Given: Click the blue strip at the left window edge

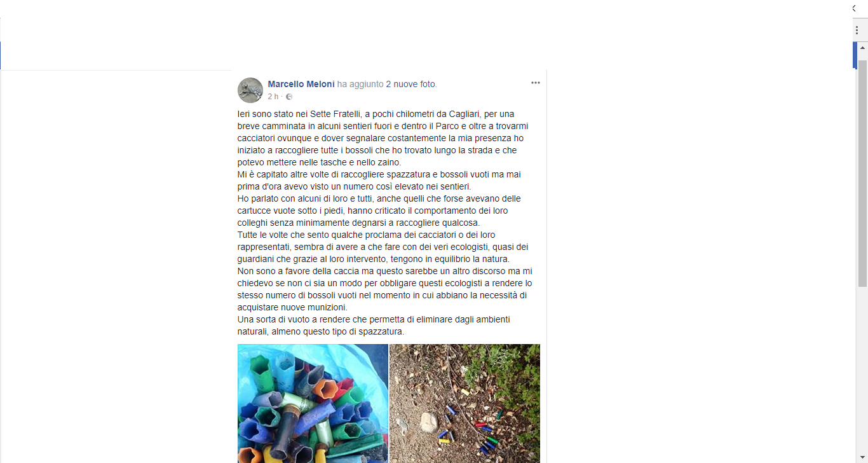Looking at the screenshot, I should point(1,55).
